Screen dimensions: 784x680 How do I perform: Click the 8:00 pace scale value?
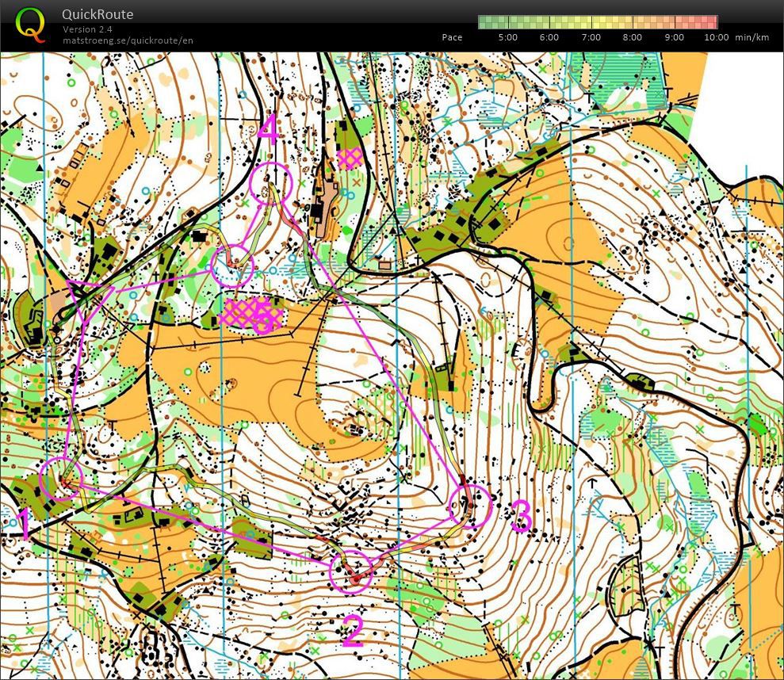[633, 37]
